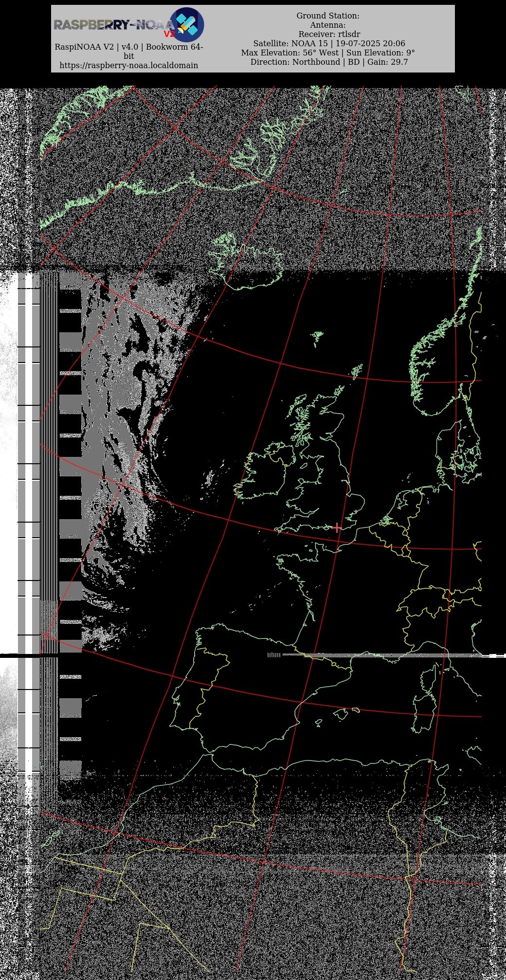Click the https://raspberry-noaa.localdomain URL text
Viewport: 506px width, 980px height.
(128, 65)
